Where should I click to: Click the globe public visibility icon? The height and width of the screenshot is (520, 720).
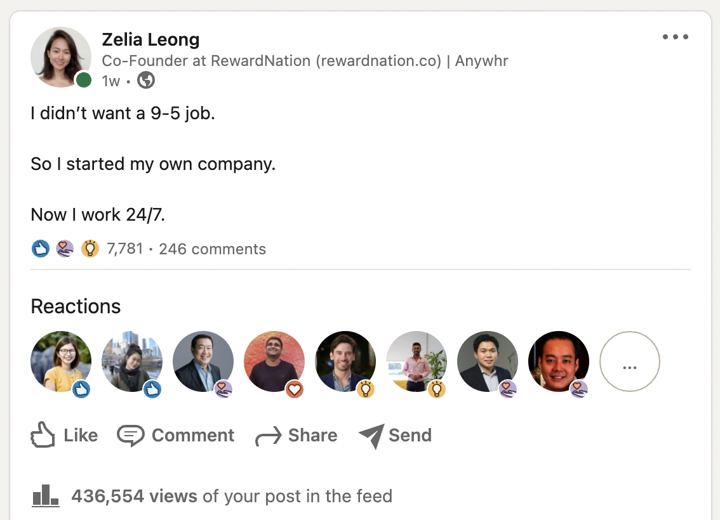click(x=146, y=80)
